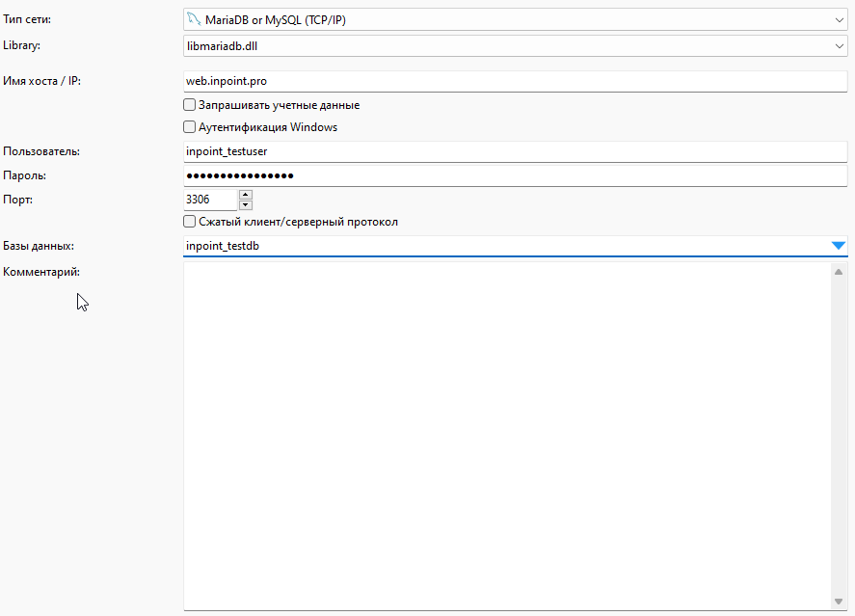Click the Тип сети label

tap(28, 19)
